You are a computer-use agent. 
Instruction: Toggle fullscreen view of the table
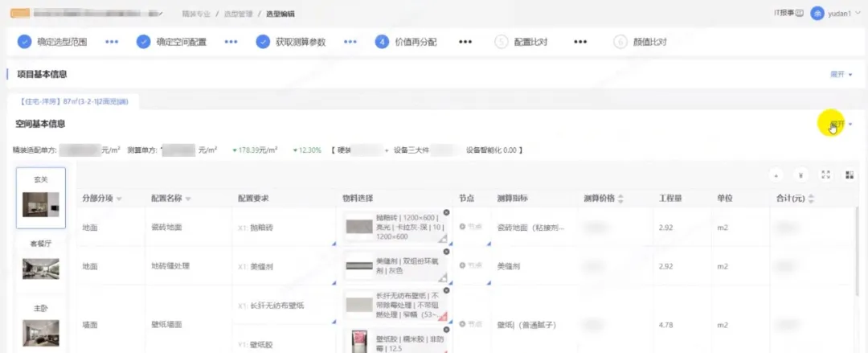[x=825, y=174]
